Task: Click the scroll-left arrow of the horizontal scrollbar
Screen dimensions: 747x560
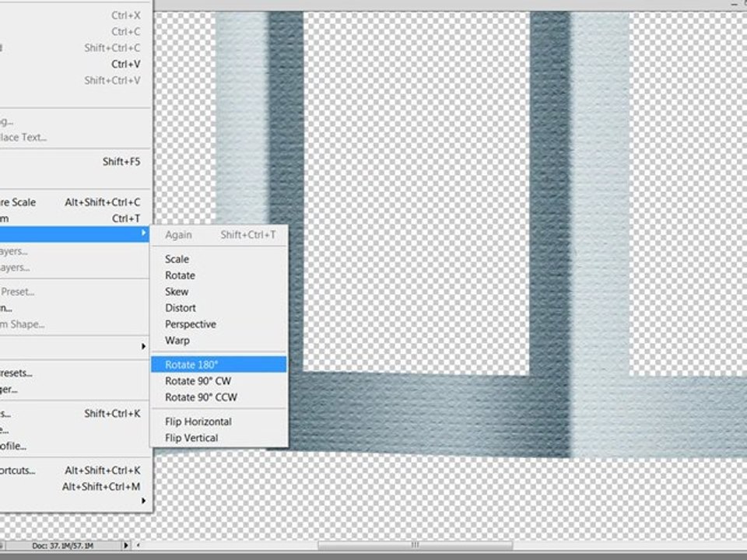Action: [x=139, y=545]
